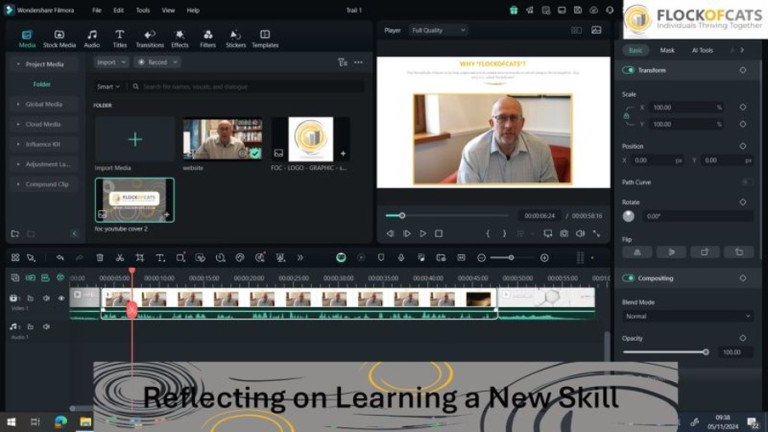
Task: Open the View menu
Action: 168,10
